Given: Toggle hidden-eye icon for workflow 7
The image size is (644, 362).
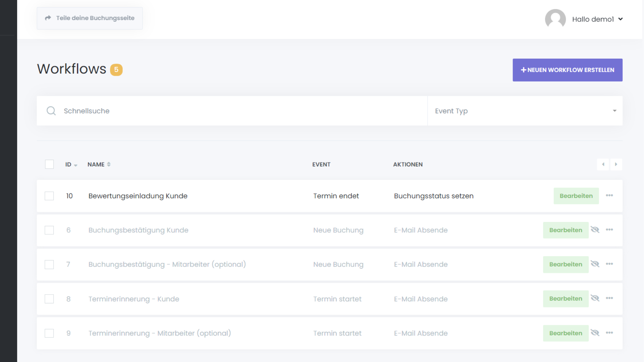Looking at the screenshot, I should tap(595, 264).
